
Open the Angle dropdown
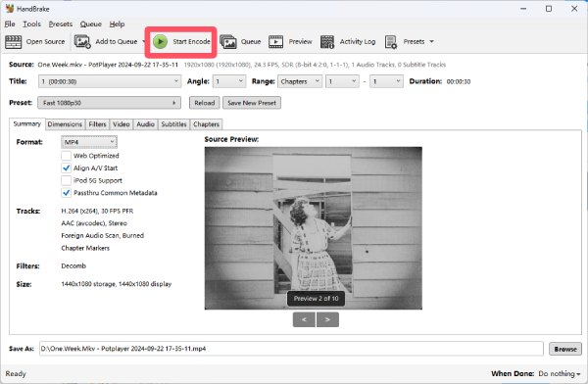(229, 81)
